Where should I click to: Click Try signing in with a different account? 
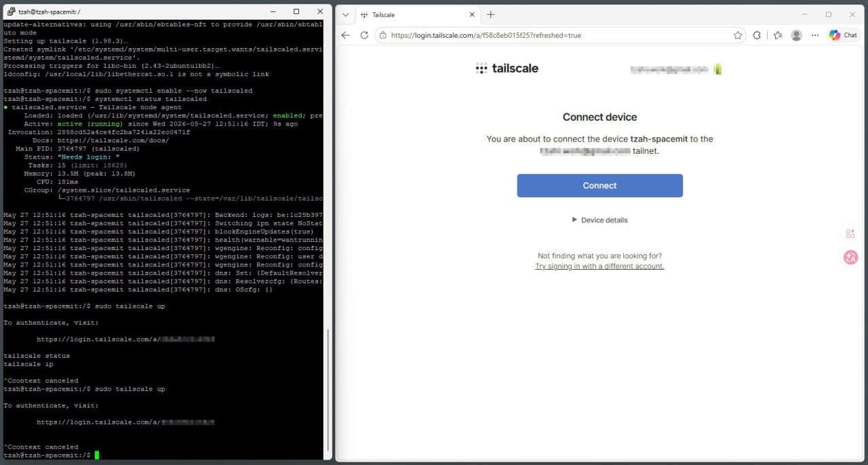click(x=599, y=266)
